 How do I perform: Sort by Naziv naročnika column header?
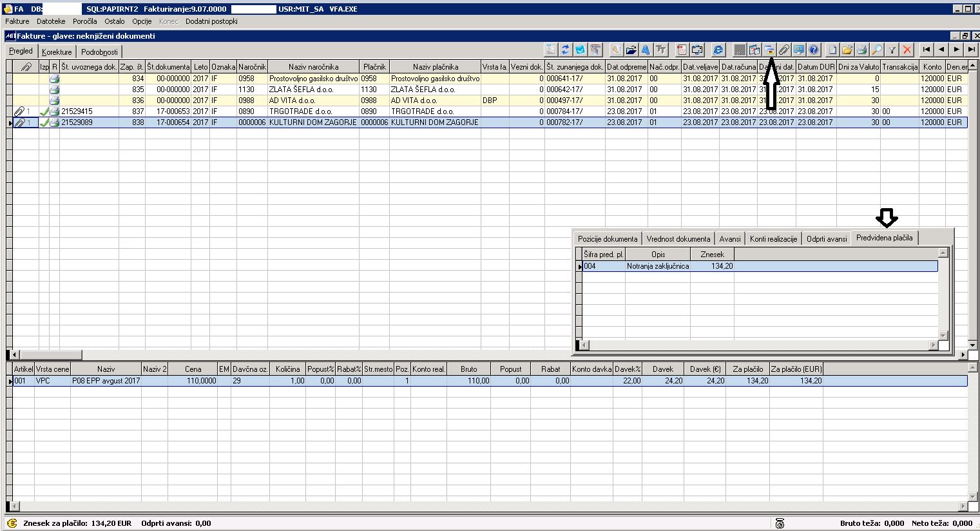[x=313, y=67]
